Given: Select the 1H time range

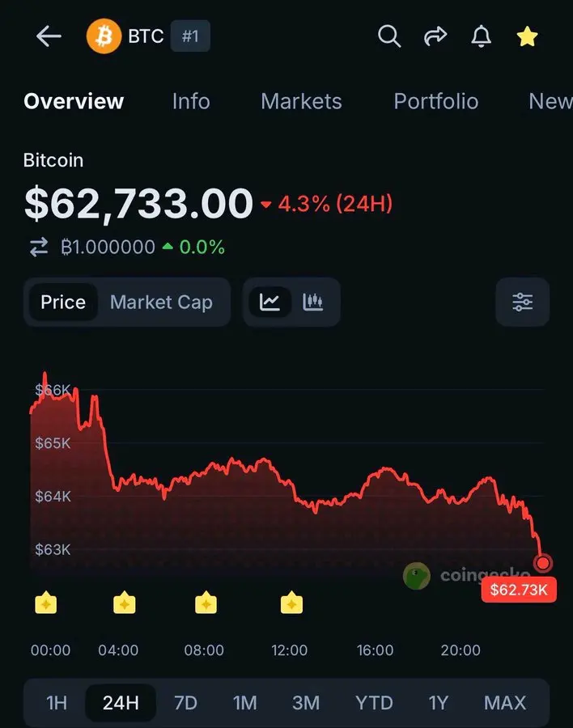Looking at the screenshot, I should coord(57,702).
